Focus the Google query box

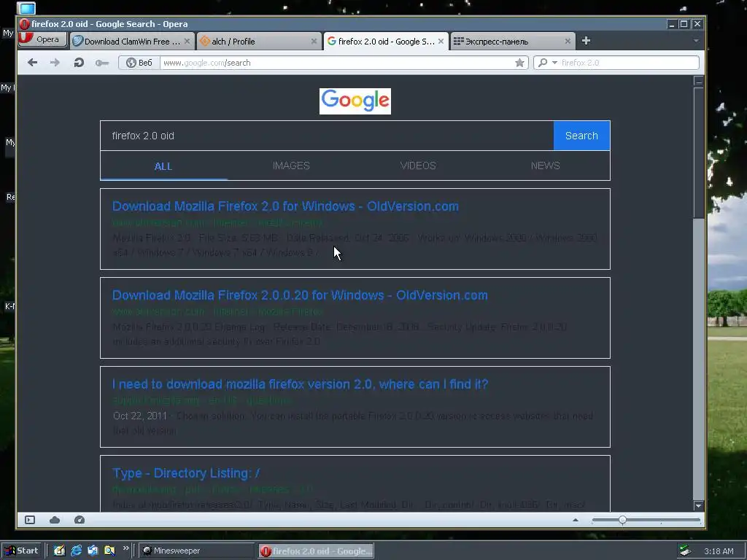[327, 136]
